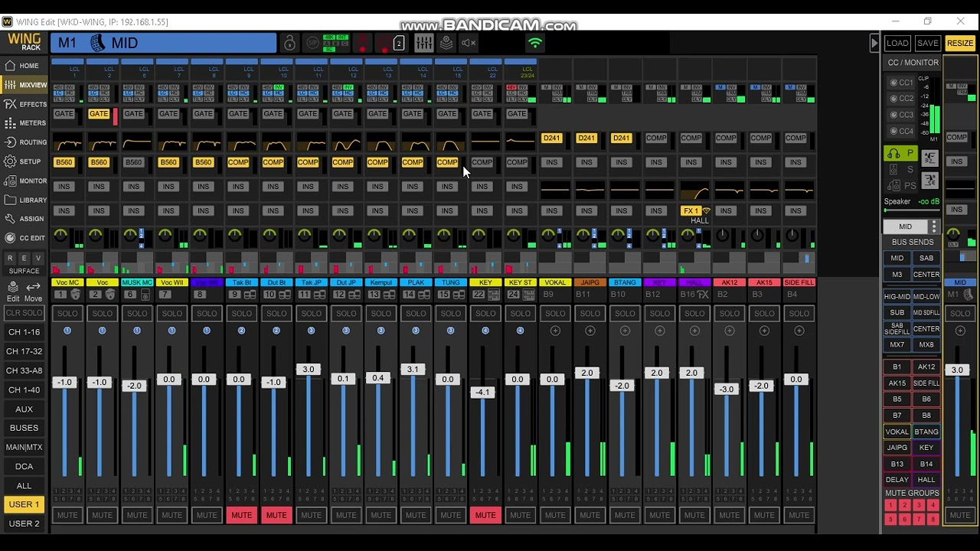The image size is (980, 551).
Task: Click the CLR SOLO button
Action: click(24, 313)
